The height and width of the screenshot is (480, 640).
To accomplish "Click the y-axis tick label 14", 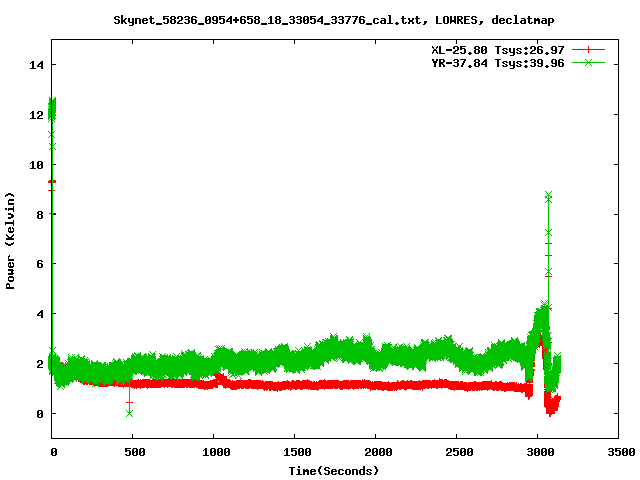I will [36, 65].
